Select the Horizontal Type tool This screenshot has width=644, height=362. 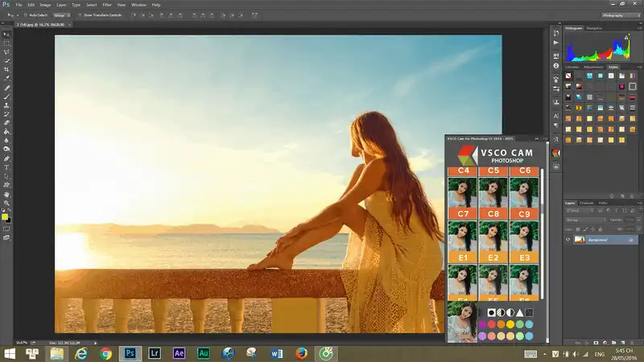click(x=7, y=167)
